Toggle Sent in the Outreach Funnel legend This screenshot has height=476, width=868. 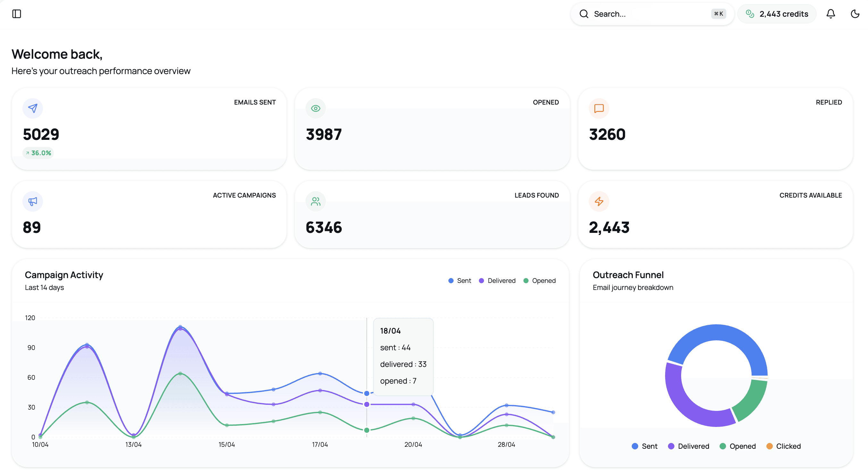645,446
